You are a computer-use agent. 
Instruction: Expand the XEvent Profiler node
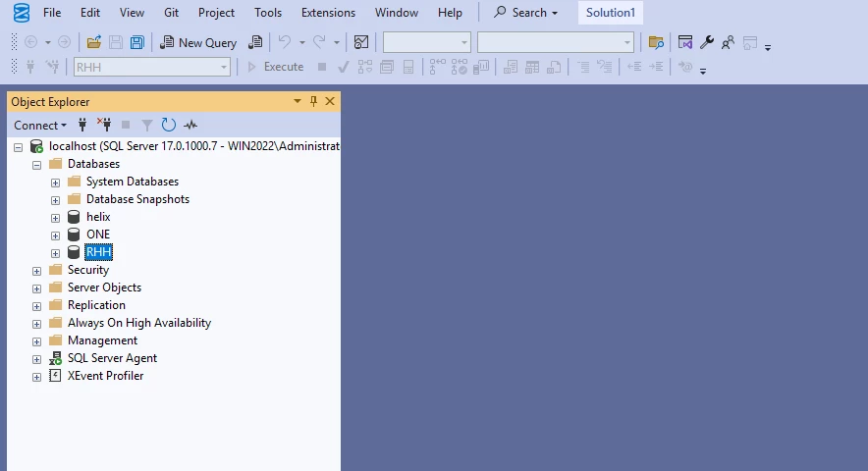[36, 378]
